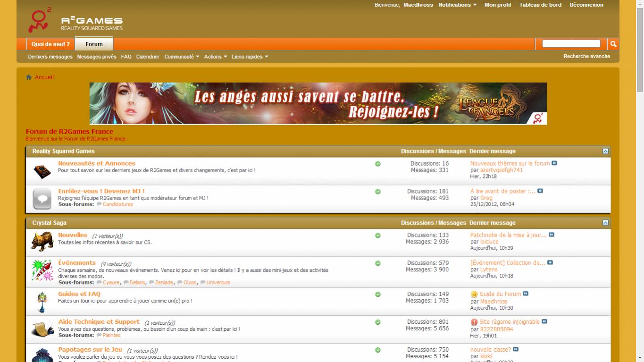
Task: Click the home icon beside Accueil
Action: tap(29, 77)
